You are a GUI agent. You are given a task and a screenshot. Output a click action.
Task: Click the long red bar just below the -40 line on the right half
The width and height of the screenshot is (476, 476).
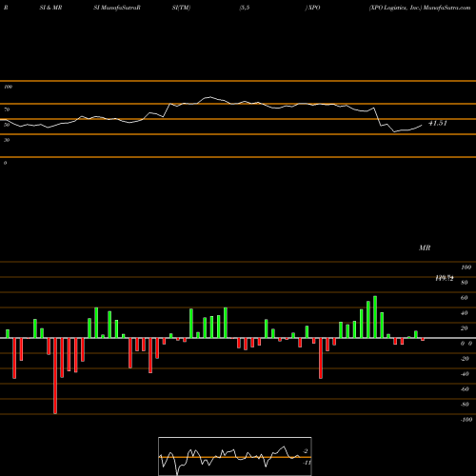[x=321, y=358]
